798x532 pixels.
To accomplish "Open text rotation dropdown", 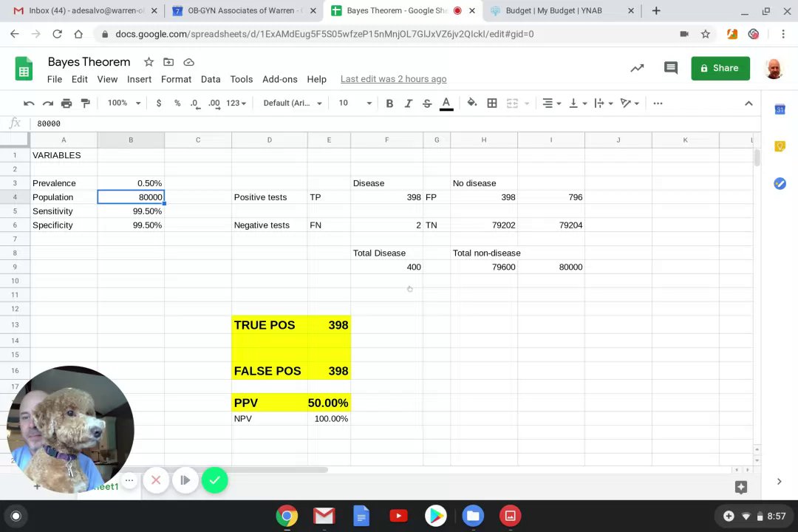I will click(x=630, y=103).
